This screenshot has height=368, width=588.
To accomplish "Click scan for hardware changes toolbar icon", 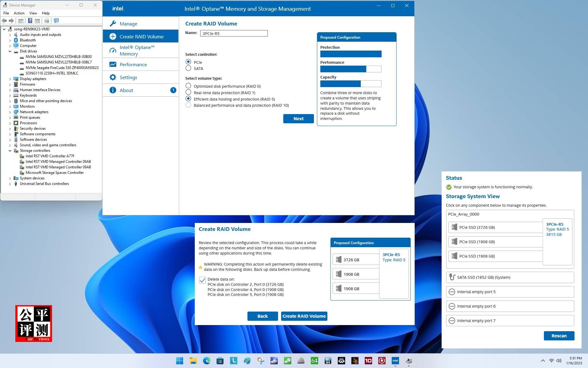I will (x=56, y=21).
